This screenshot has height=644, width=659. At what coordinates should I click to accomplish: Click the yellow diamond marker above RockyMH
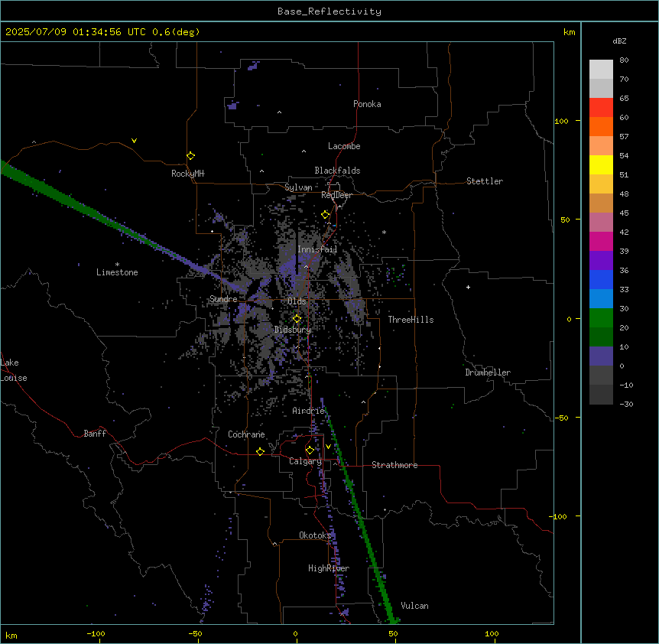190,156
